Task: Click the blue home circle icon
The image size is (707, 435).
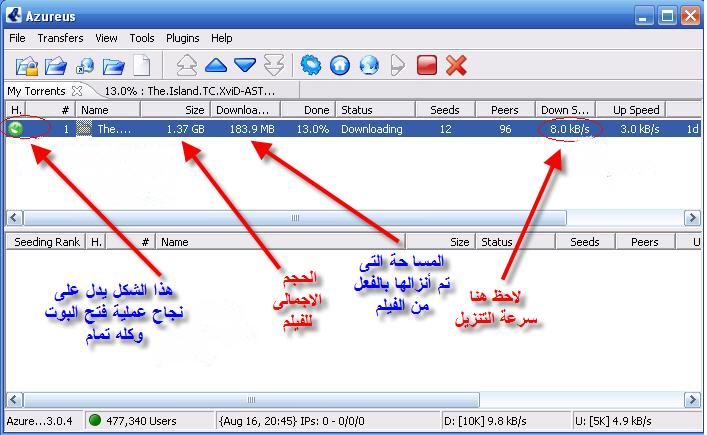Action: [x=340, y=65]
